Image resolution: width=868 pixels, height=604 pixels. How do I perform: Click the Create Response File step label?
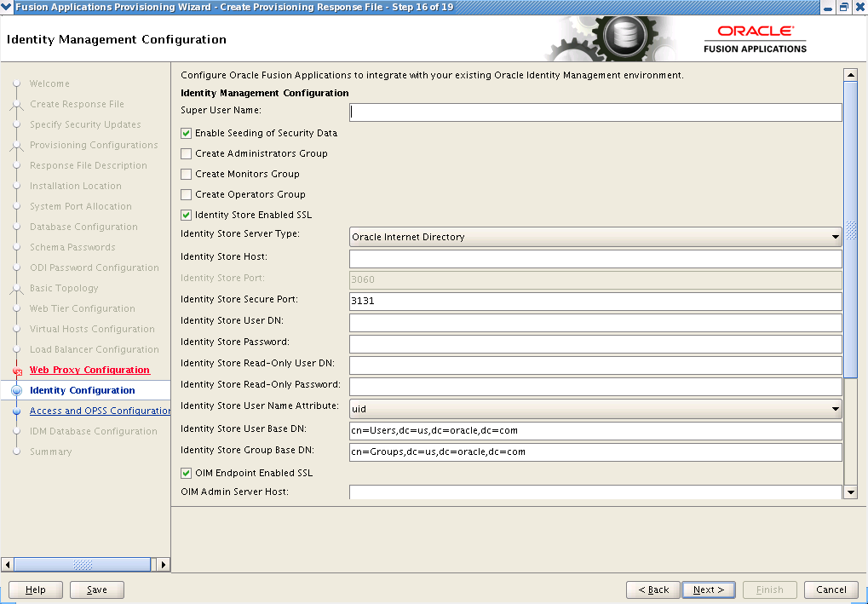[77, 104]
